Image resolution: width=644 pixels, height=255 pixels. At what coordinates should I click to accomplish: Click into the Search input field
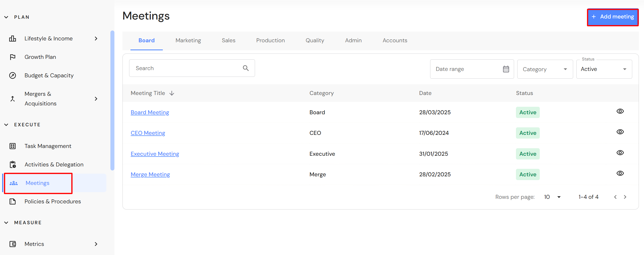[x=186, y=68]
